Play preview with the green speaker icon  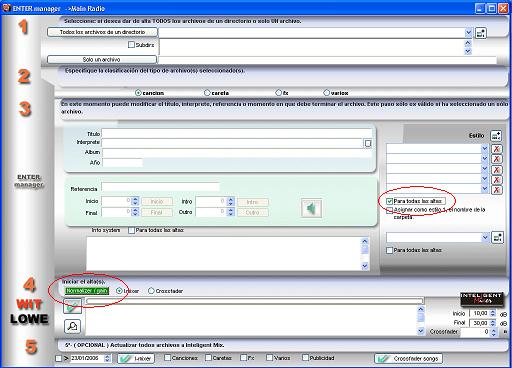point(311,208)
